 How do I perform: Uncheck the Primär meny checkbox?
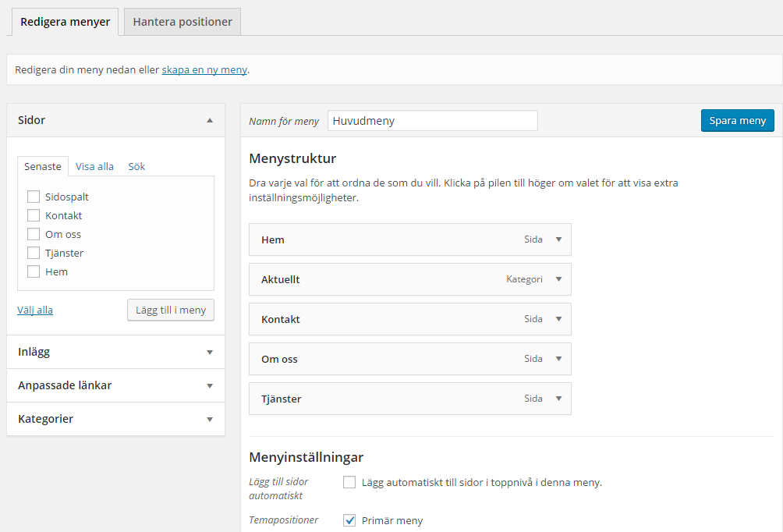point(349,520)
